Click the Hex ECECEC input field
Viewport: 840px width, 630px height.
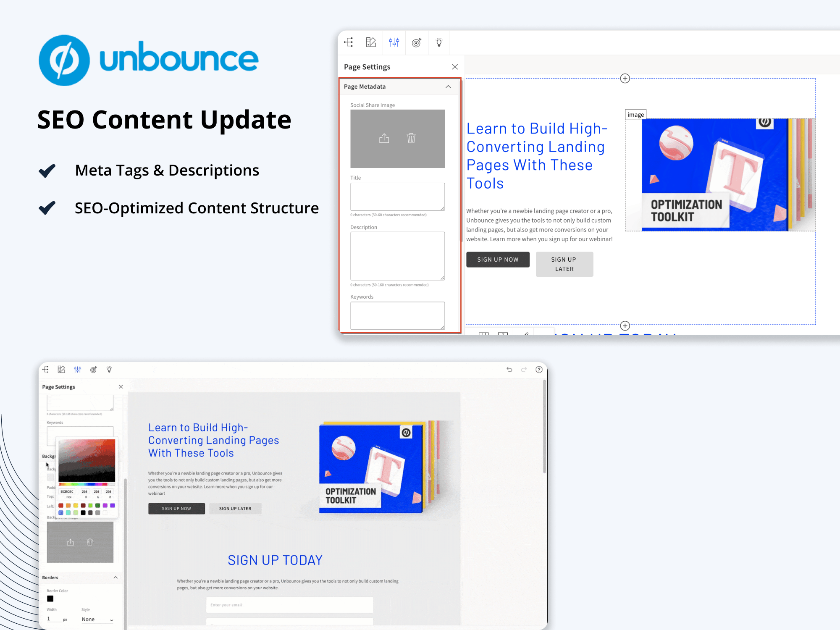[x=67, y=491]
